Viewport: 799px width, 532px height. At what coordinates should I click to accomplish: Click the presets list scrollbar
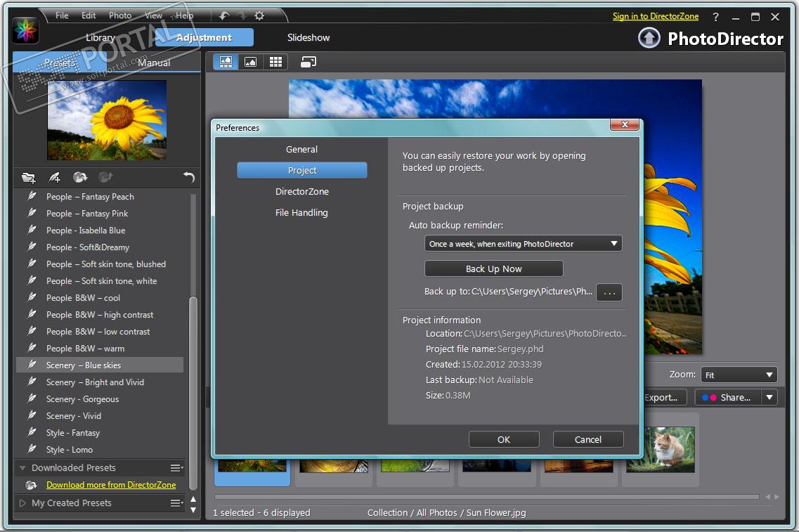(193, 392)
